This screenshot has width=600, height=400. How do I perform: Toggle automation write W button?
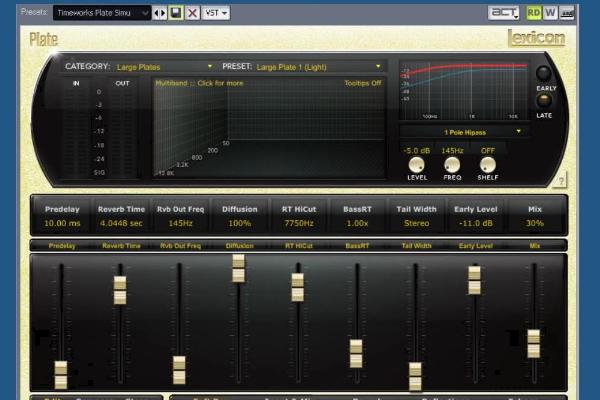[x=550, y=13]
